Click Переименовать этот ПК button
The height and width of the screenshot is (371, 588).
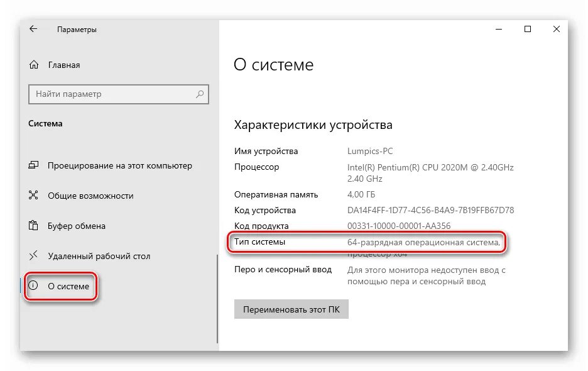click(291, 309)
